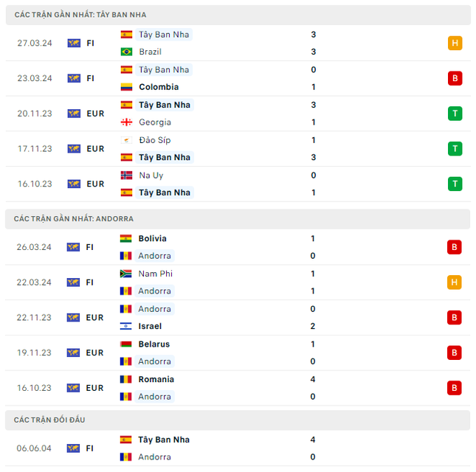
Task: Open the Nam Phi team link
Action: 154,274
